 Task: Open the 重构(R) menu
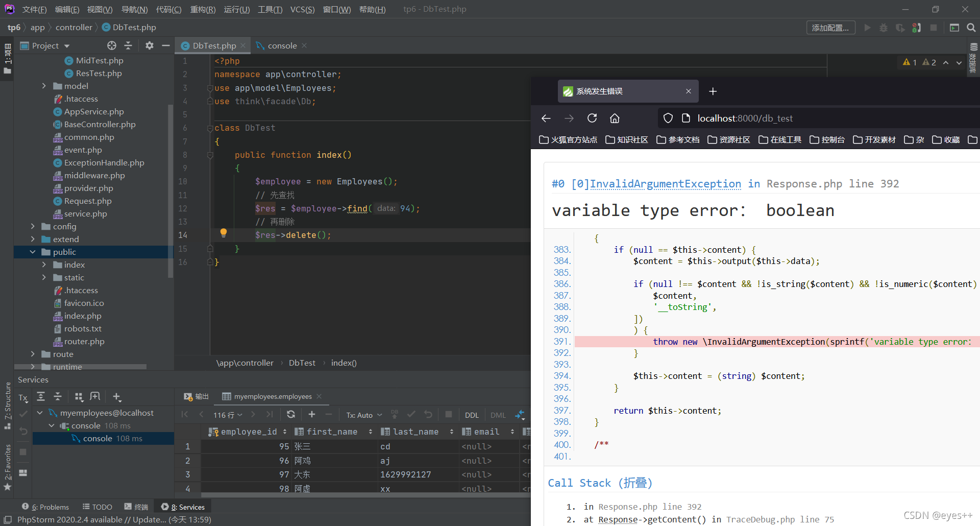203,9
